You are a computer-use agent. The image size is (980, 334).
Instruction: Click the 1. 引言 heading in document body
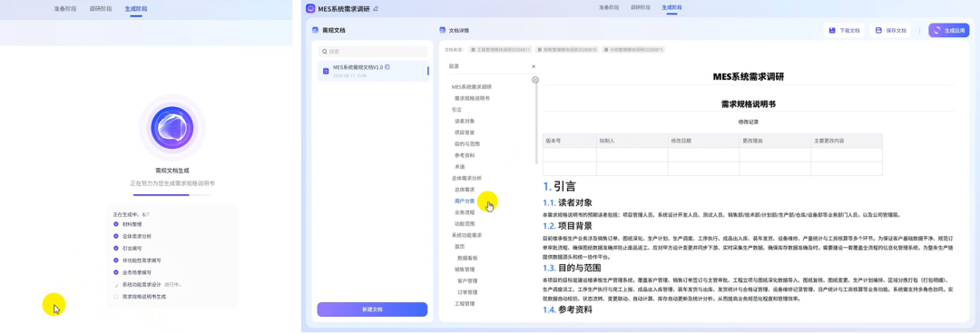click(559, 186)
